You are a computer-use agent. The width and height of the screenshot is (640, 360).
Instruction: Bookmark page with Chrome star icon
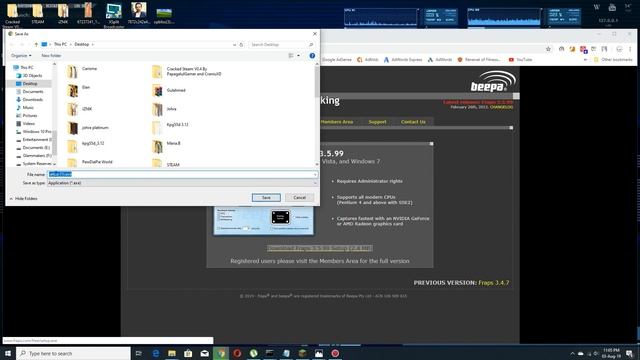click(548, 49)
